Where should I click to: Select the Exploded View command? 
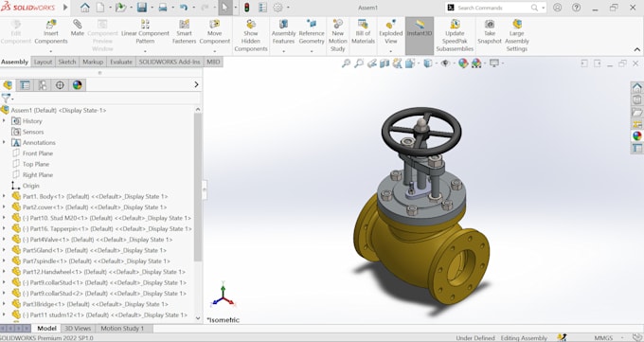390,32
